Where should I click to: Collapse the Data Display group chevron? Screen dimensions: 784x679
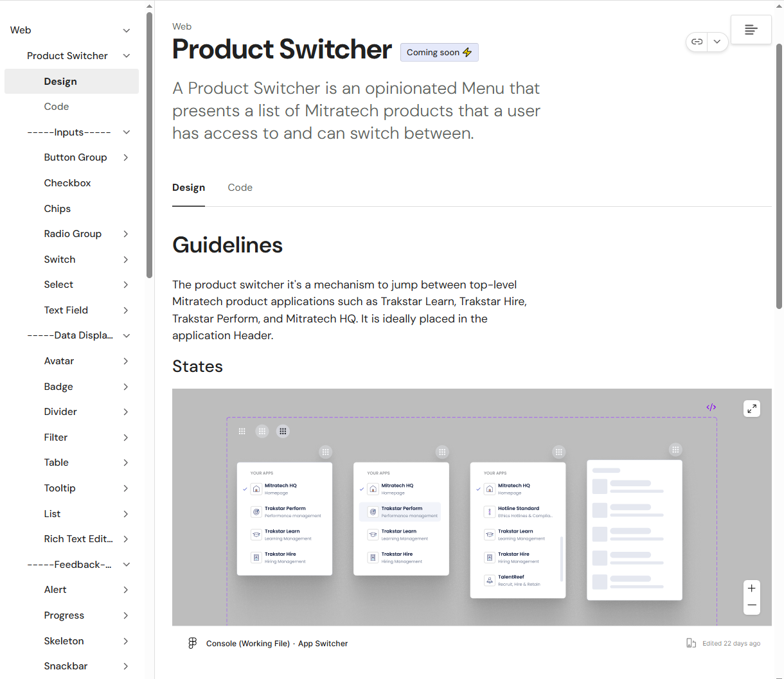coord(127,335)
